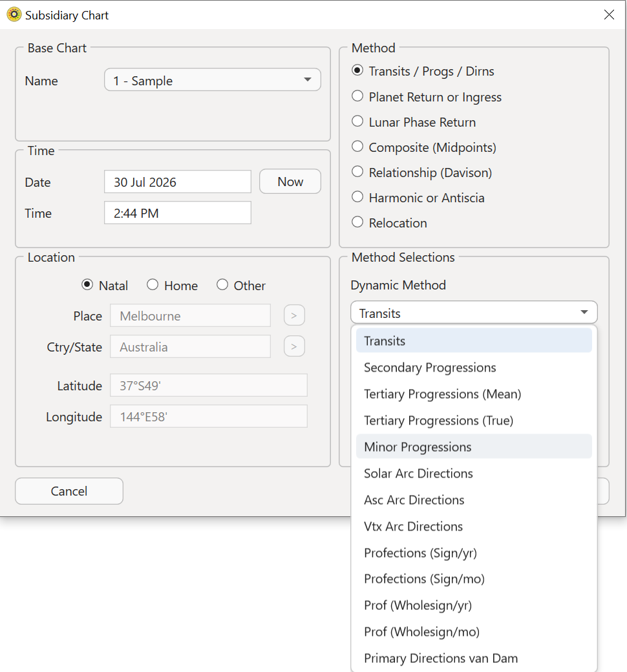Choose Primary Directions van Dam
Image resolution: width=627 pixels, height=672 pixels.
(x=474, y=658)
